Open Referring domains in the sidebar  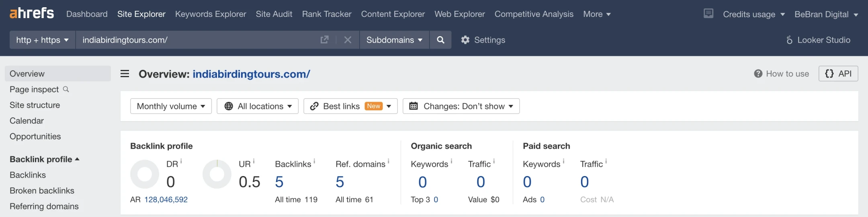(44, 206)
